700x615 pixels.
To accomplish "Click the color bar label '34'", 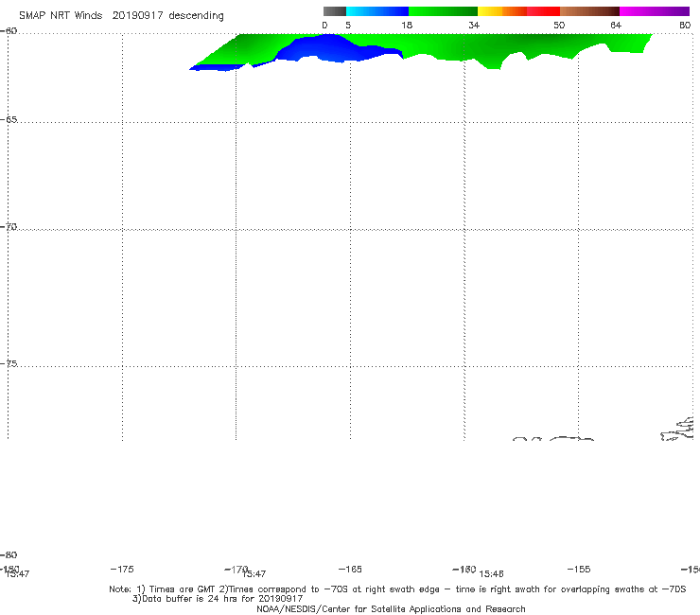I will coord(474,25).
